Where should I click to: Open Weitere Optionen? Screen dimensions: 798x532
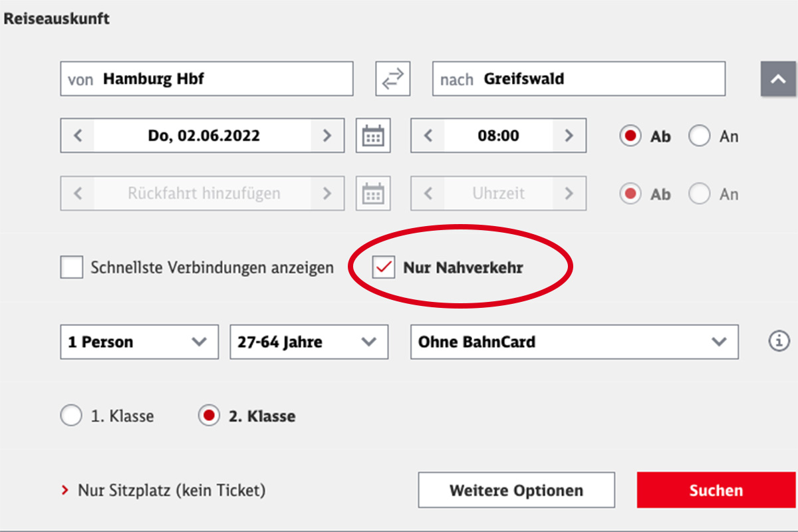click(516, 490)
